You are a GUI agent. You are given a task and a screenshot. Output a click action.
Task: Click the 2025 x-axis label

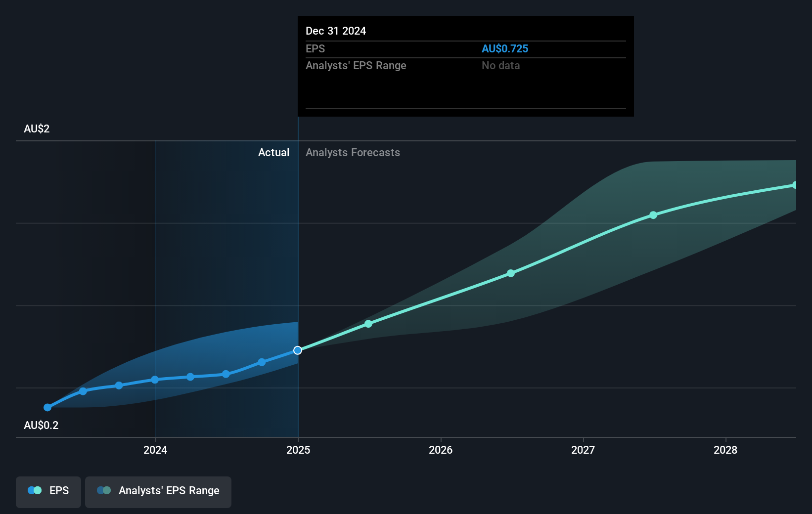point(298,450)
